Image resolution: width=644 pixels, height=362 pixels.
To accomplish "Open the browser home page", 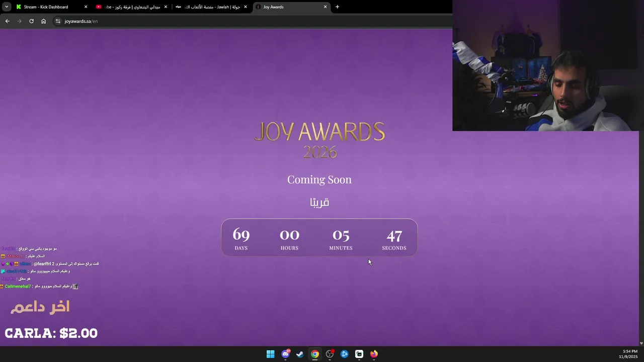I will (x=43, y=21).
